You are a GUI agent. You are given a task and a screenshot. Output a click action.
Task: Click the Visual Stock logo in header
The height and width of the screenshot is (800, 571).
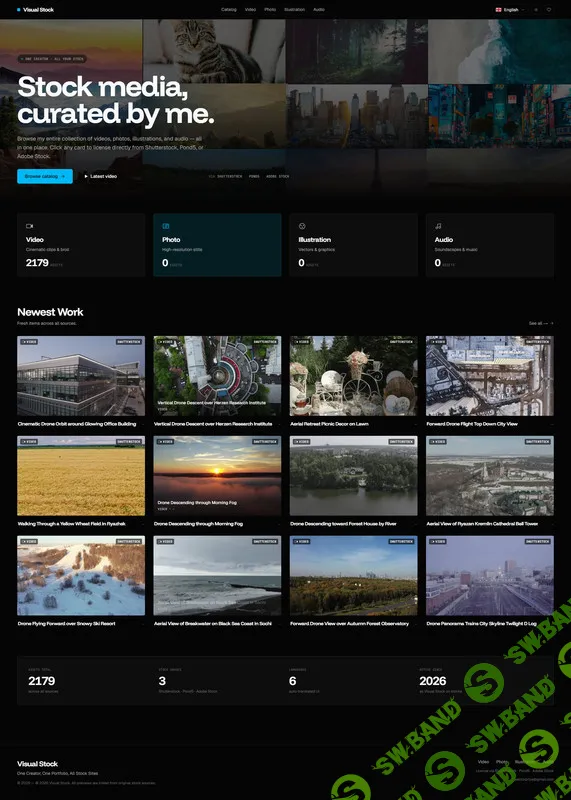click(x=35, y=10)
